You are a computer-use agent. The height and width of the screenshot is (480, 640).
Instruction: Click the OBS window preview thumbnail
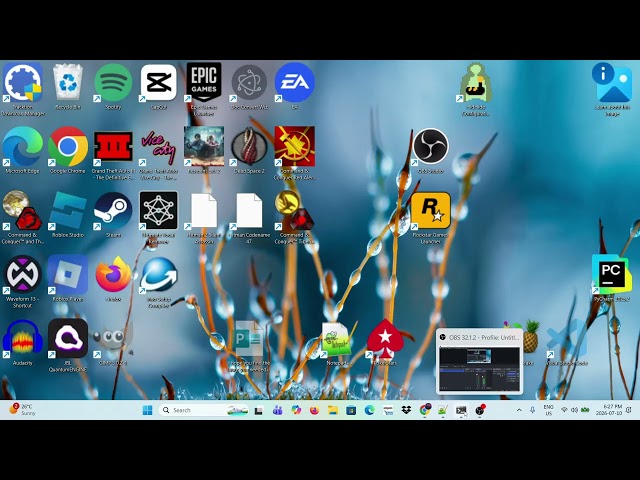(480, 369)
